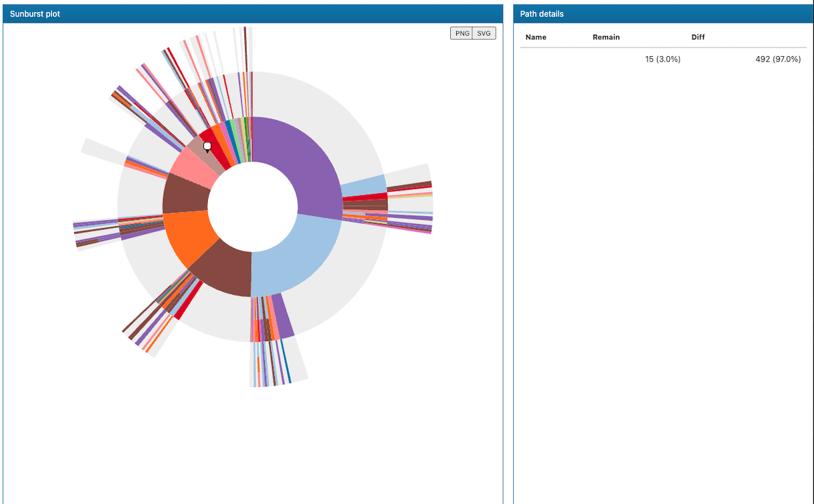Viewport: 814px width, 504px height.
Task: Click the red segment on the right side
Action: pos(365,197)
